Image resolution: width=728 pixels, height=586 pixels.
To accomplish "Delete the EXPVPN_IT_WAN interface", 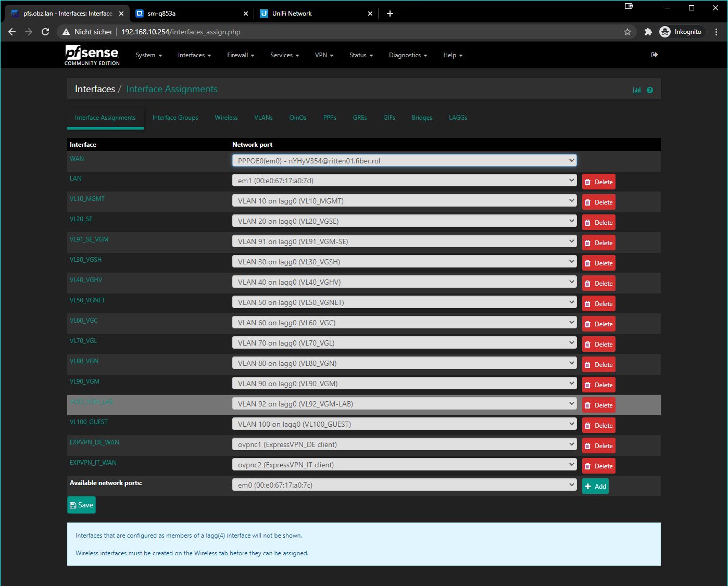I will [x=599, y=466].
